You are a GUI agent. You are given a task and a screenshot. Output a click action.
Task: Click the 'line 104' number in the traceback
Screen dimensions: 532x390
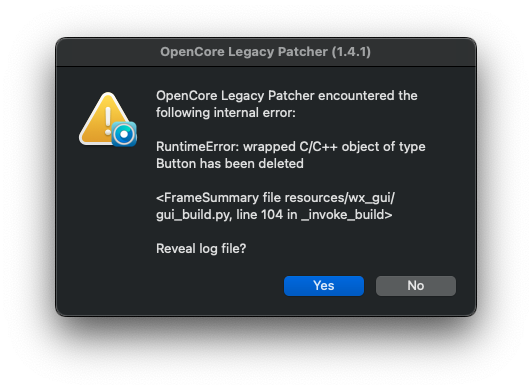tap(260, 215)
